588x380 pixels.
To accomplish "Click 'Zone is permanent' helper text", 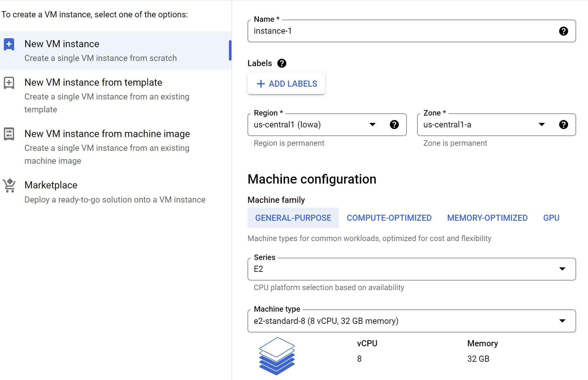I will point(455,143).
